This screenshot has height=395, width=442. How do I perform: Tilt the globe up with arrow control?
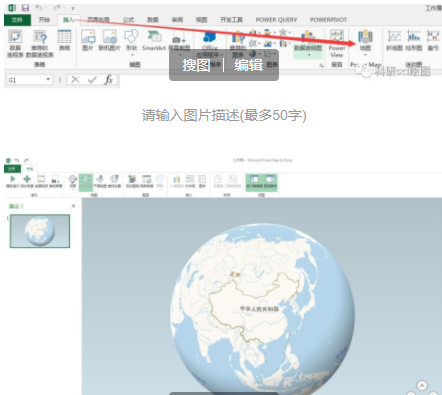coord(422,386)
